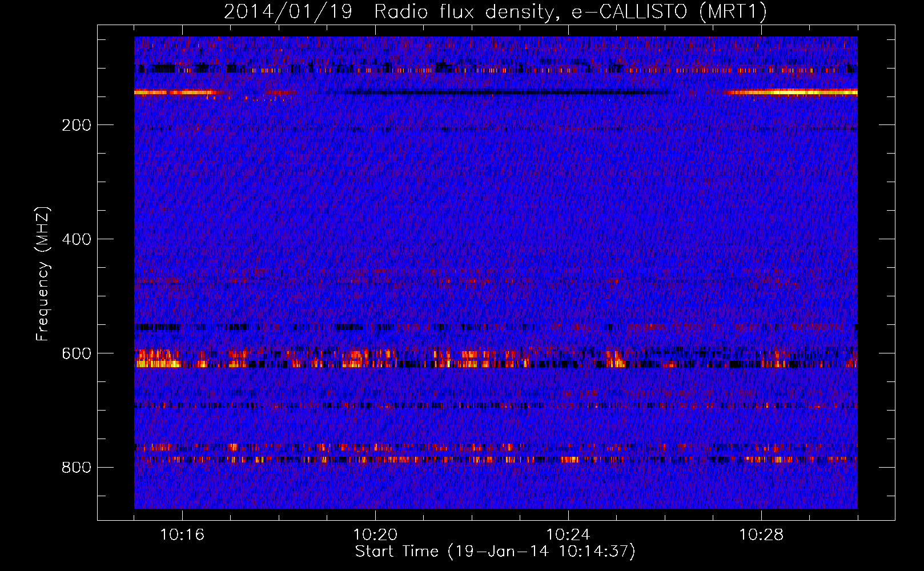Click the 10:20 time tick label

tap(375, 535)
